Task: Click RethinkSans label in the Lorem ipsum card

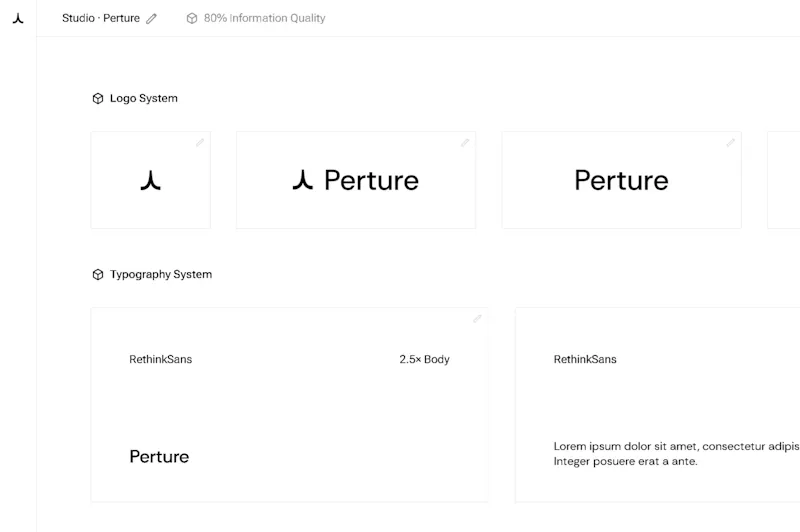Action: tap(585, 359)
